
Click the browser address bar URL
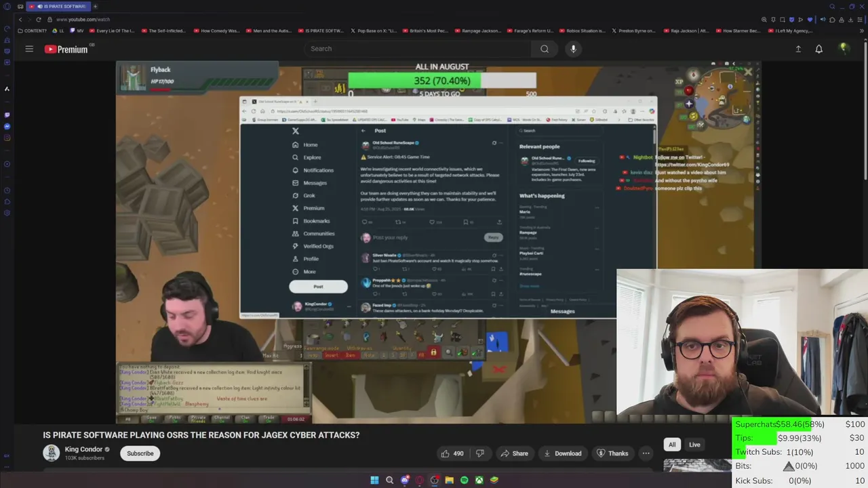(x=83, y=20)
